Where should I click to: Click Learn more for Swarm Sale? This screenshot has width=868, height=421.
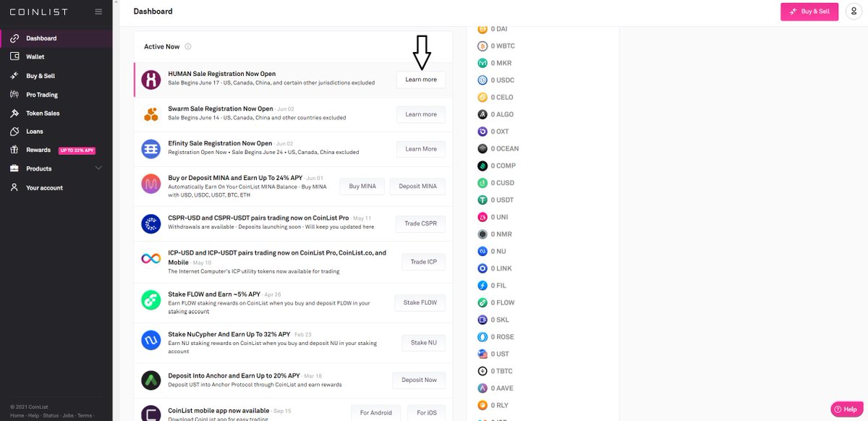point(421,114)
